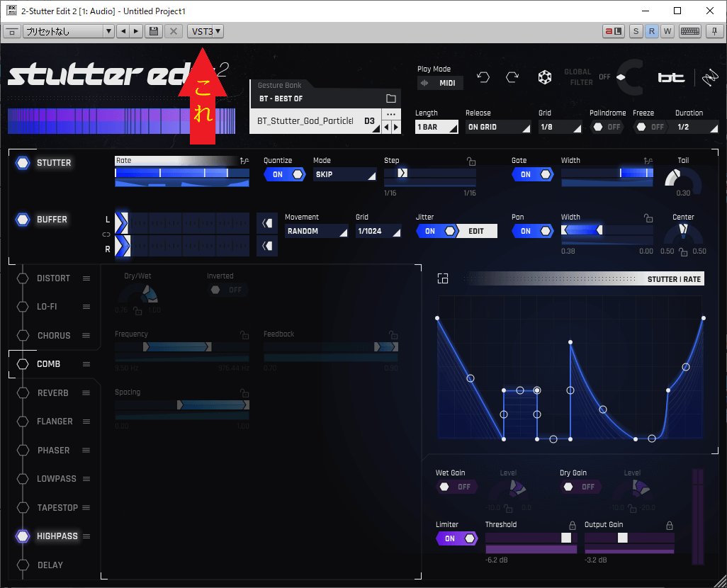Image resolution: width=727 pixels, height=588 pixels.
Task: Toggle Wet Gain OFF switch
Action: click(457, 487)
